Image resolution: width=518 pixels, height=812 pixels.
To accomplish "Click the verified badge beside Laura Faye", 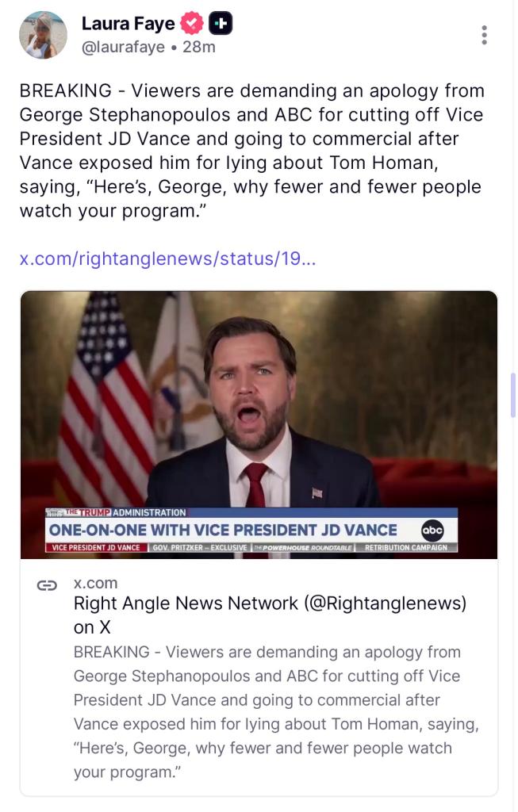I will tap(194, 25).
